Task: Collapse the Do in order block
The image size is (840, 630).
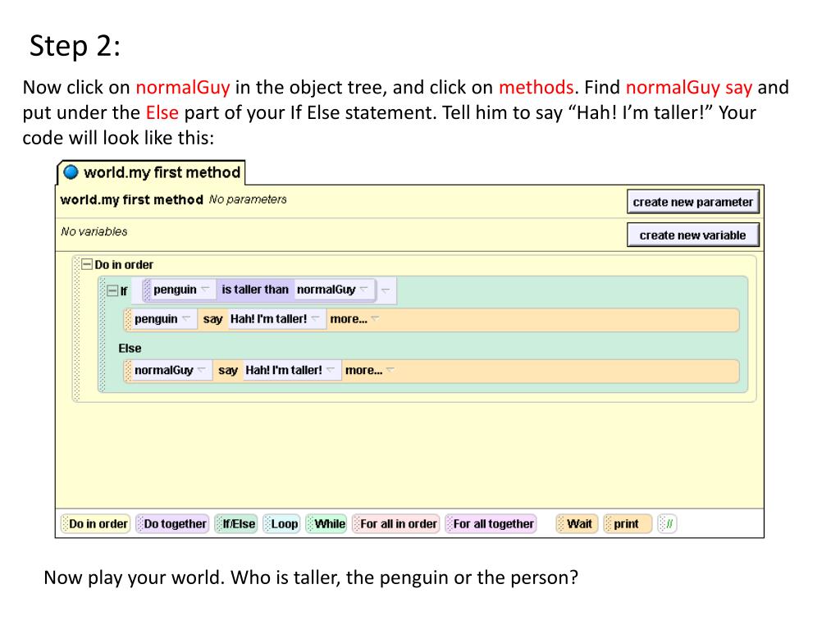Action: click(x=87, y=264)
